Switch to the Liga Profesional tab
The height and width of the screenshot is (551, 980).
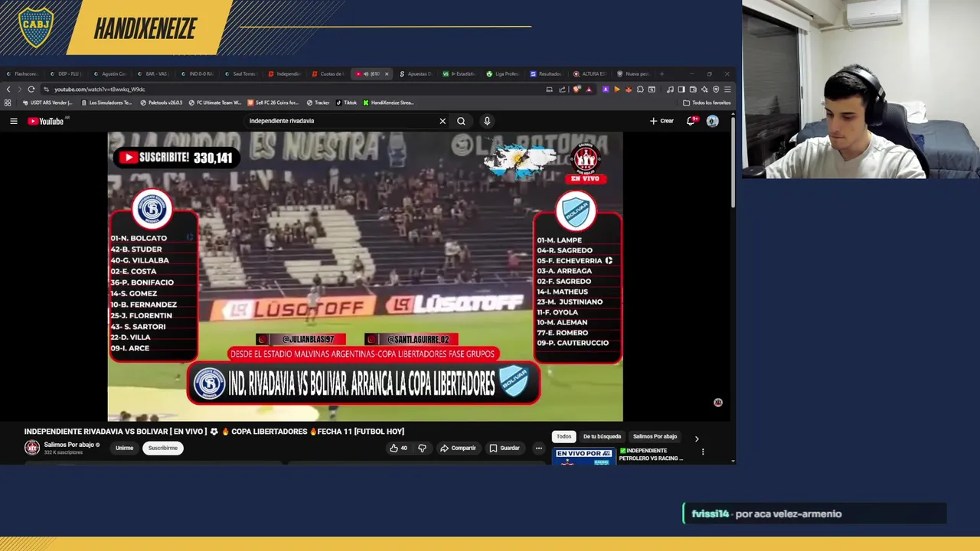coord(503,73)
